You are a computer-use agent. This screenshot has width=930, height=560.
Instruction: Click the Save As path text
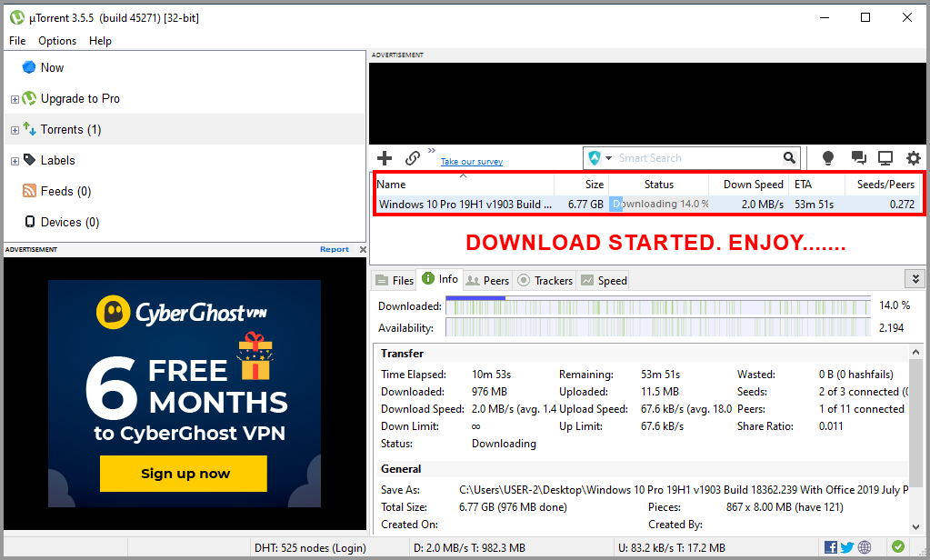(x=684, y=490)
